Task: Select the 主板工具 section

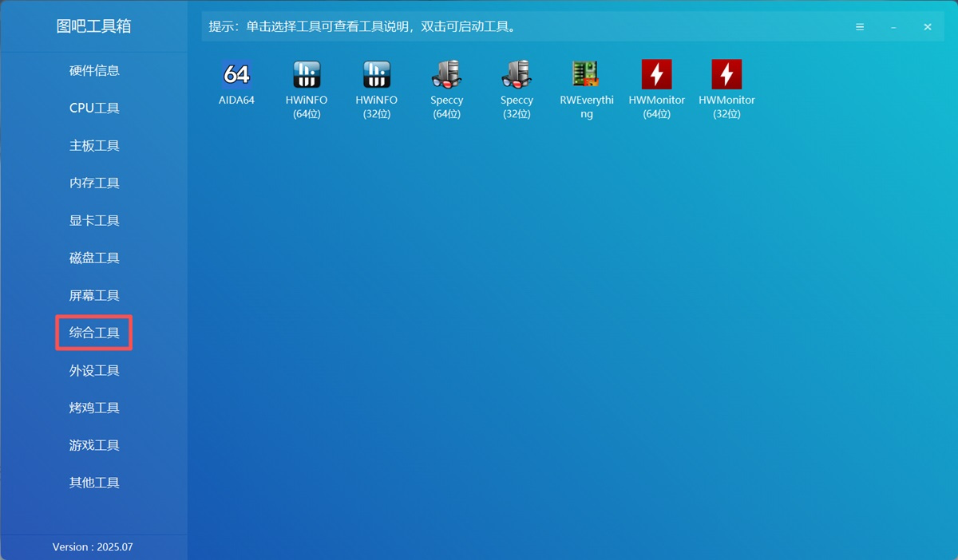Action: pos(93,145)
